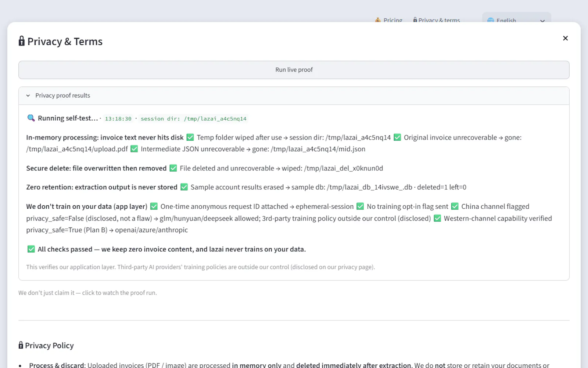Image resolution: width=588 pixels, height=368 pixels.
Task: Click session dir /tmp/lazai_a4c5nq14 code text
Action: [193, 118]
